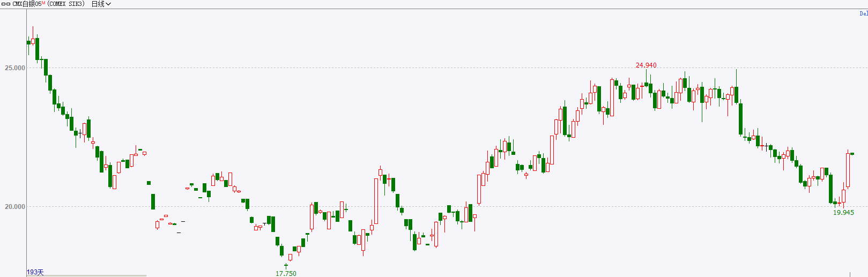The image size is (868, 277).
Task: Click the 25.000 price axis label
Action: 15,68
